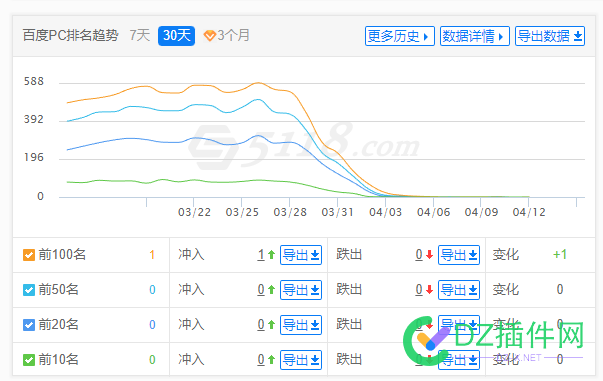Click the 04/12 date marker on chart axis
603x381 pixels.
(x=529, y=212)
